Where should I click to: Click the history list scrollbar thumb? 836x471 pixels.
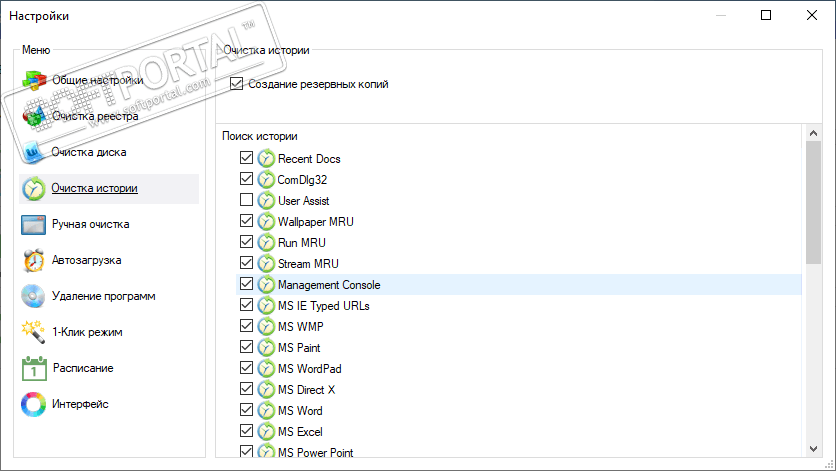(x=813, y=200)
